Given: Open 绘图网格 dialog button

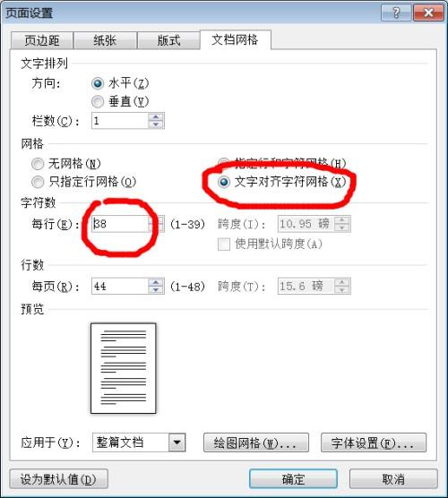Looking at the screenshot, I should [256, 442].
